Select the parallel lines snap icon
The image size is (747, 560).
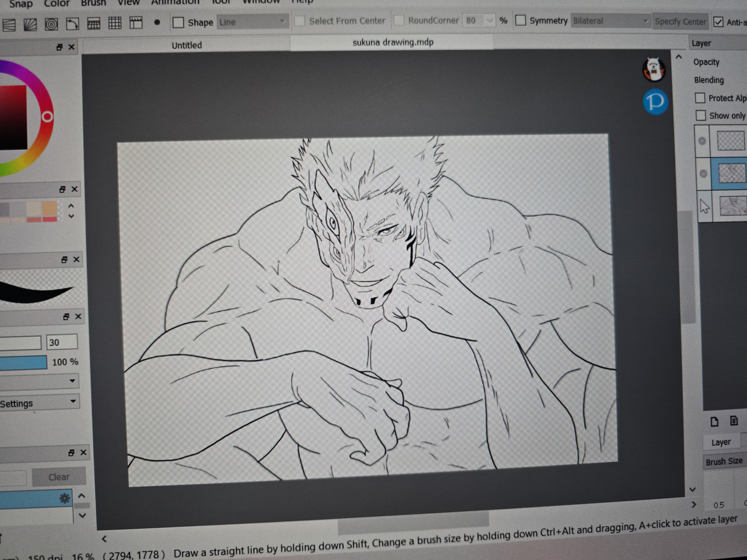coord(9,24)
